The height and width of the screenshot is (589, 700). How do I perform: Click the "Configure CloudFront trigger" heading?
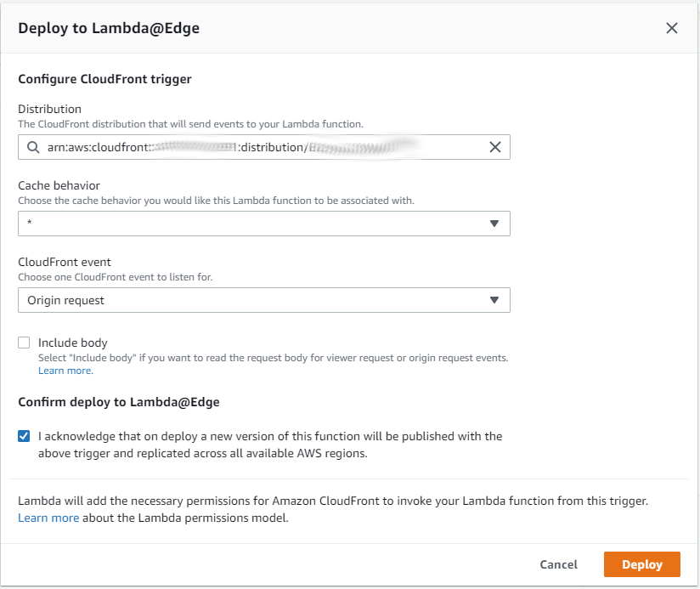pos(104,79)
